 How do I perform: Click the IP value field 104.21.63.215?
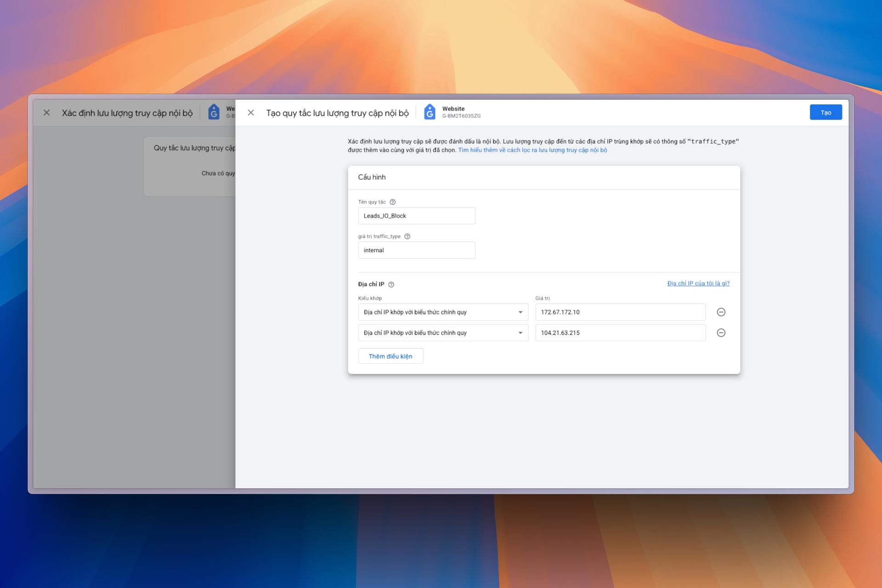pos(620,333)
